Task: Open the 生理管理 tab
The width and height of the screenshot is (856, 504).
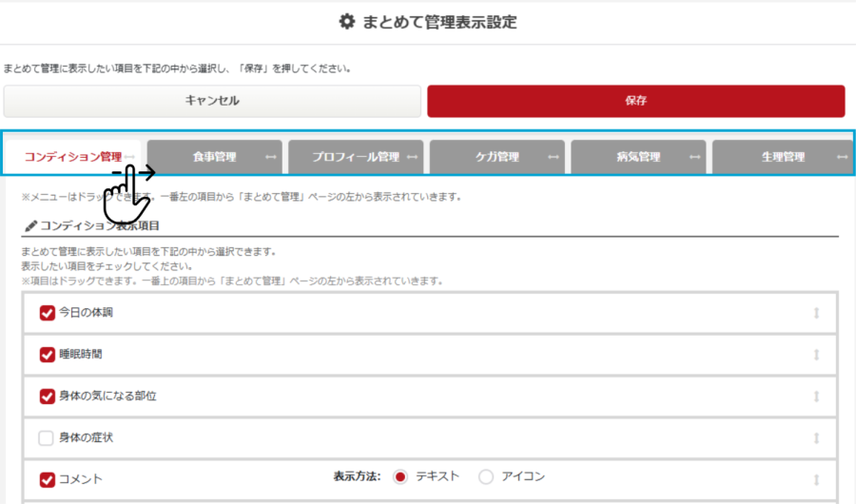Action: click(x=782, y=157)
